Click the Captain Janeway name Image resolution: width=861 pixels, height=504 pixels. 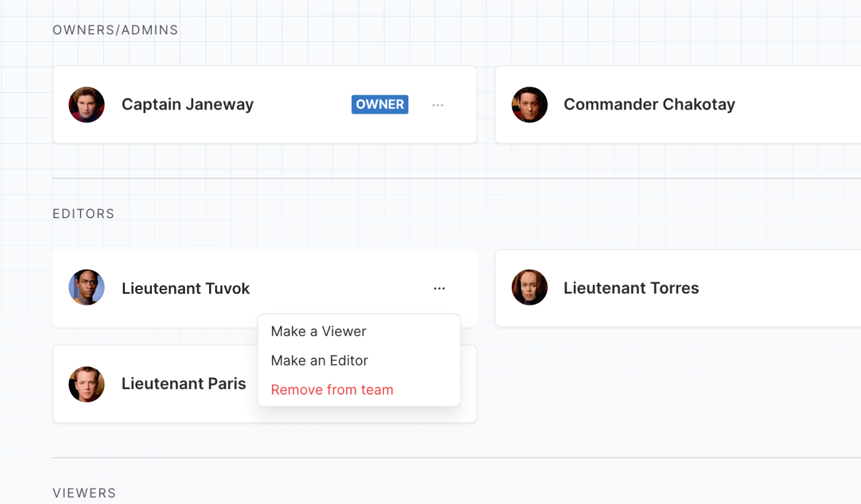click(x=188, y=104)
